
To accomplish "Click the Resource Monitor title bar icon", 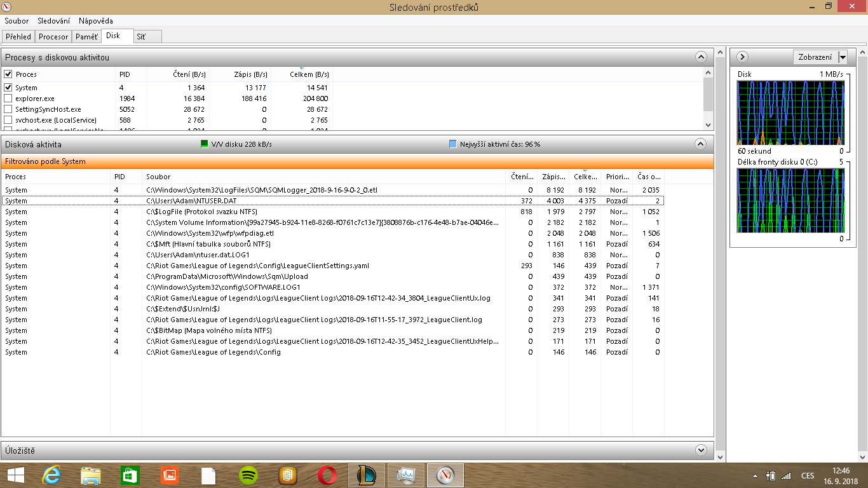I will (6, 7).
